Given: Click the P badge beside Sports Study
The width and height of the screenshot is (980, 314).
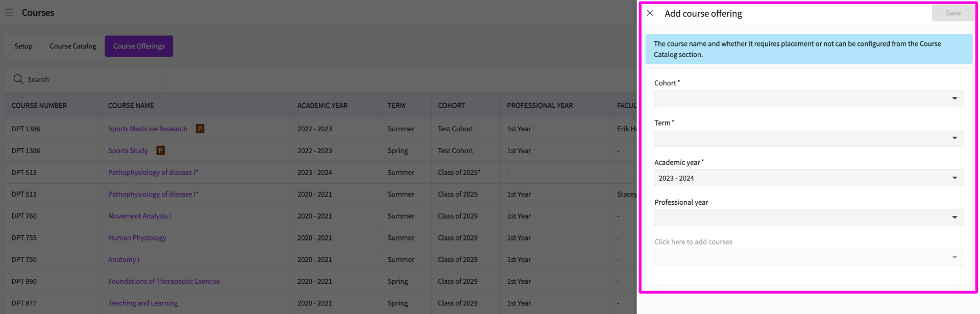Looking at the screenshot, I should click(x=160, y=151).
